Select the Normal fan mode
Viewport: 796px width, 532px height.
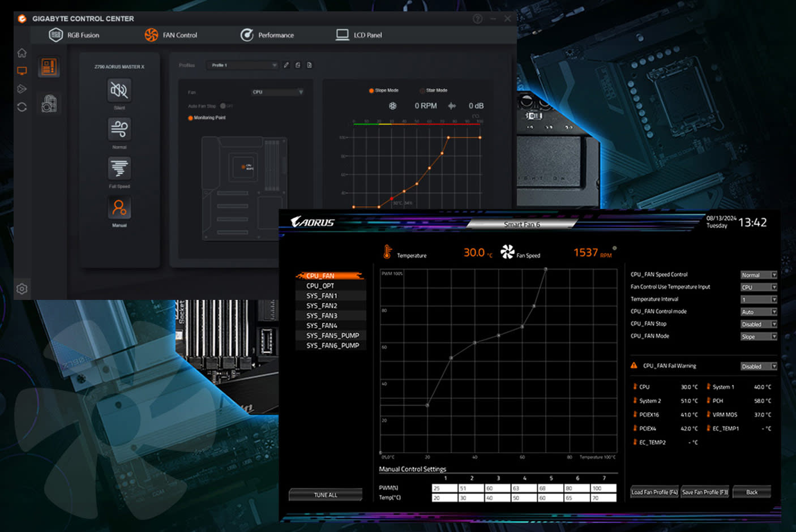pyautogui.click(x=119, y=129)
